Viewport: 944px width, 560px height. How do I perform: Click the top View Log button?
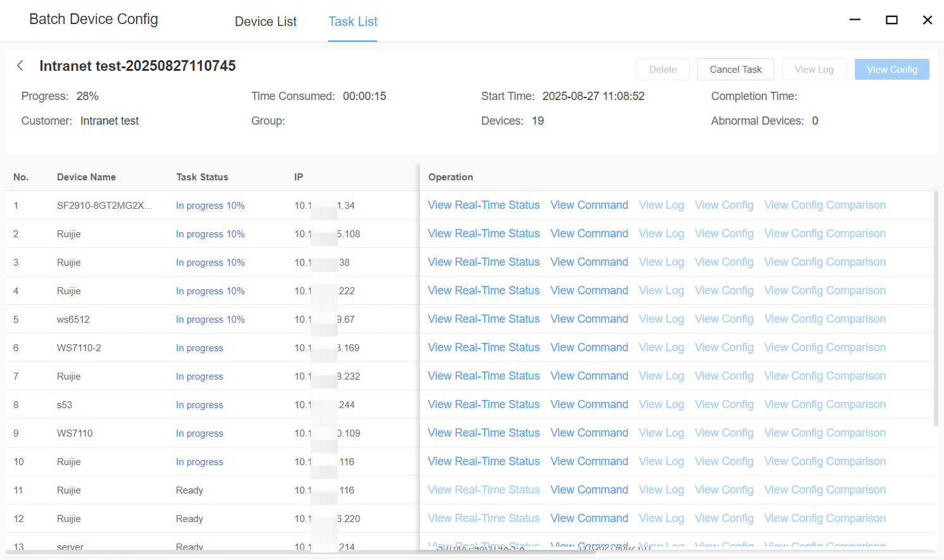tap(814, 70)
